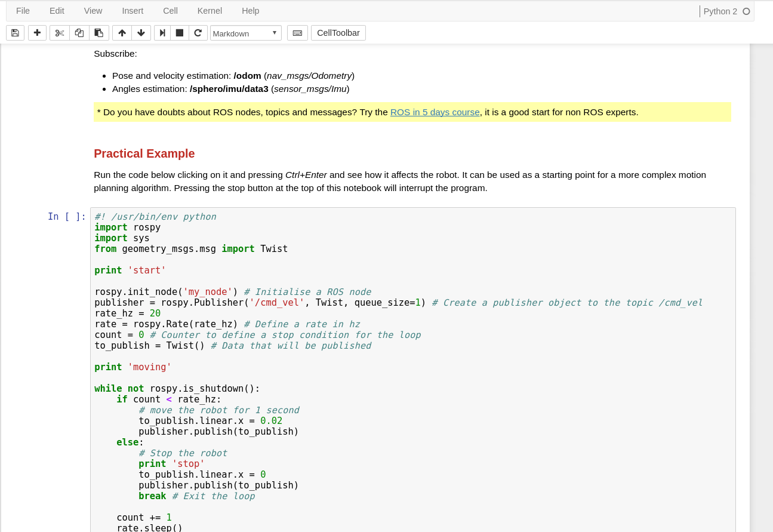This screenshot has height=532, width=773.
Task: Click the nav_msgs/Odometry message type text
Action: pos(309,76)
